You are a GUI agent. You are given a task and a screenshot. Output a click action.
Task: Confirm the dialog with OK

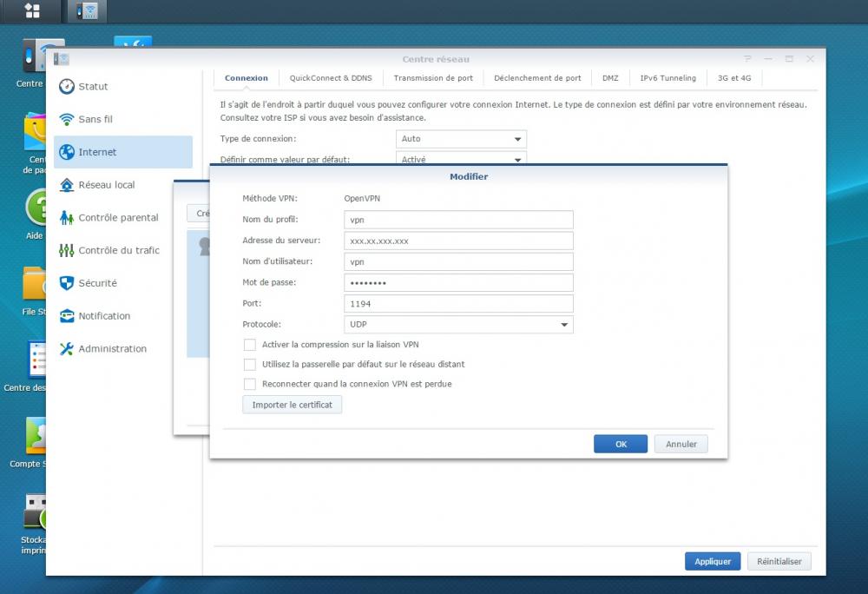point(621,444)
